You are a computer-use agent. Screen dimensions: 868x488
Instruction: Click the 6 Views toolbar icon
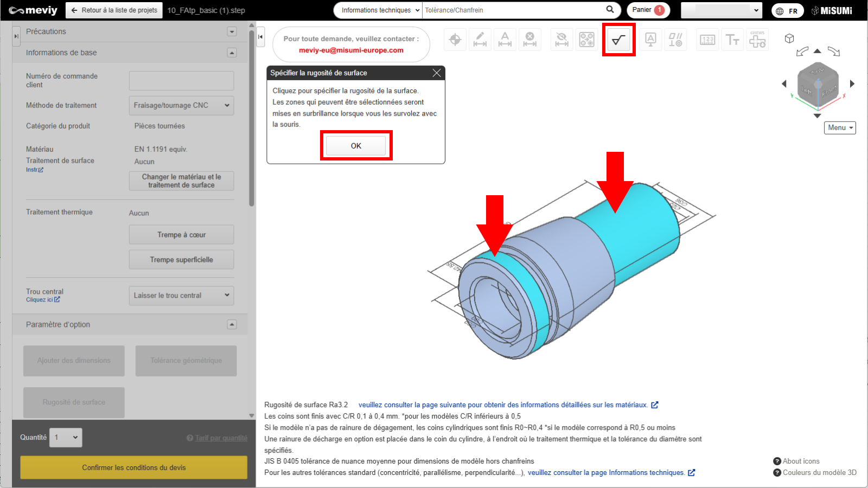pyautogui.click(x=757, y=40)
